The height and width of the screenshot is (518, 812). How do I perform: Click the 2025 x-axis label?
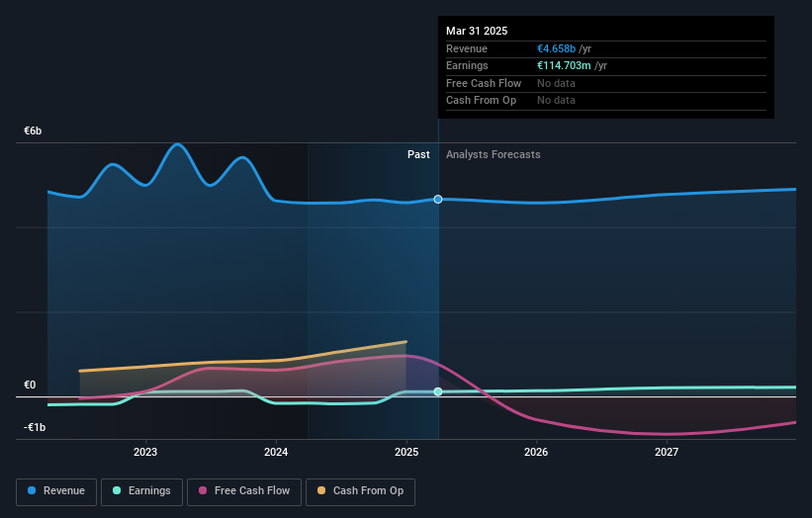[406, 453]
